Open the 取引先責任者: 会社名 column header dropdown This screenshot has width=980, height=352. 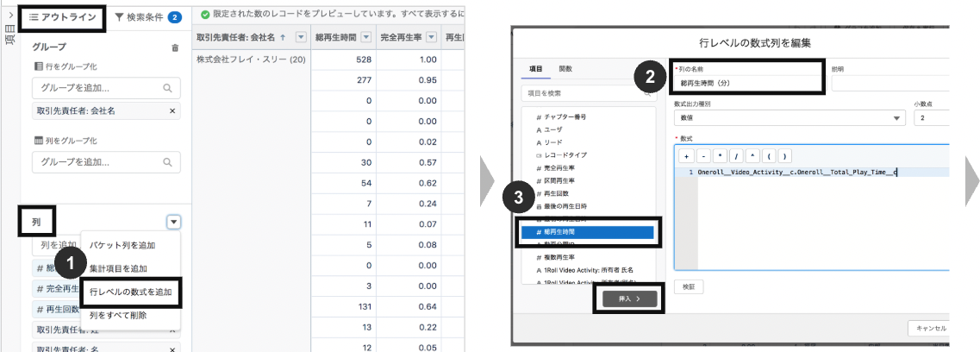click(x=301, y=37)
